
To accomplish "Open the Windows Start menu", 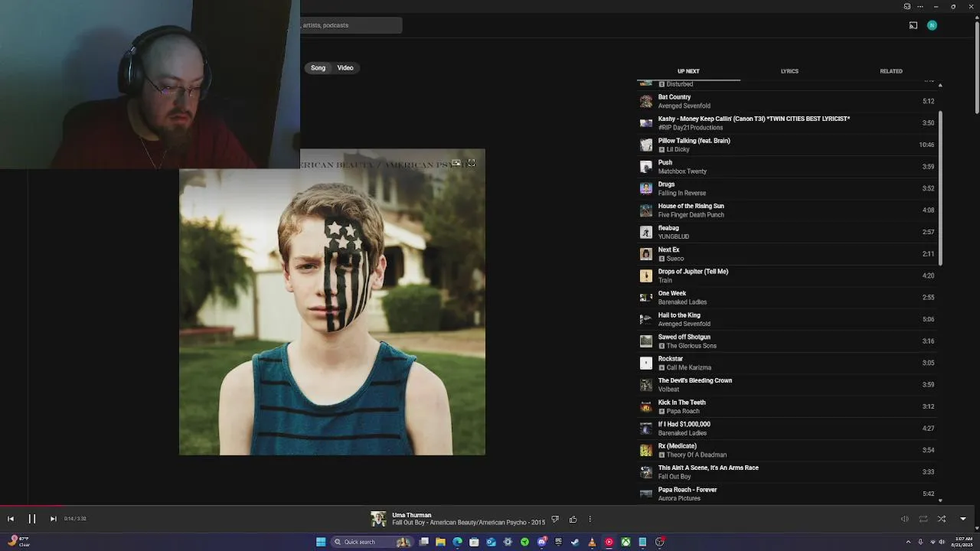I will point(321,542).
